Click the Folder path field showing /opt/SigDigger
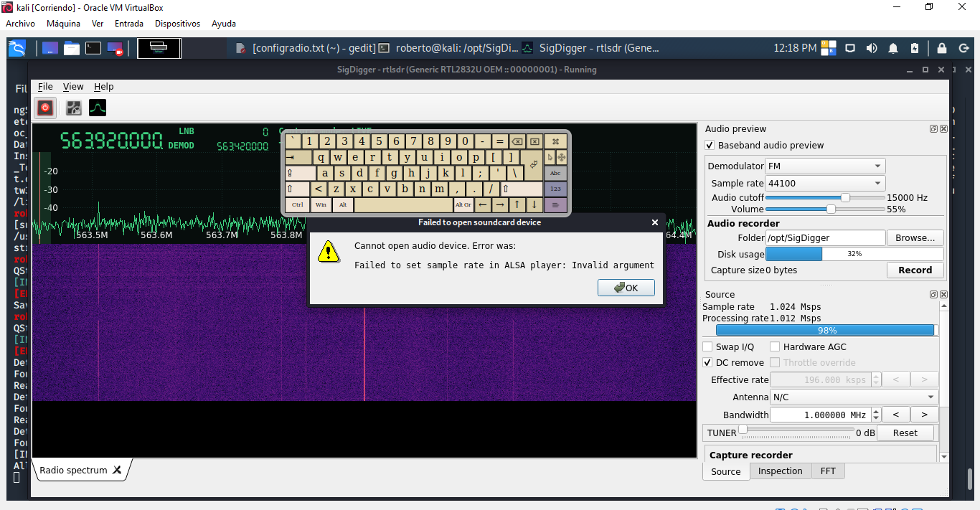Screen dimensions: 980x510 coord(825,237)
